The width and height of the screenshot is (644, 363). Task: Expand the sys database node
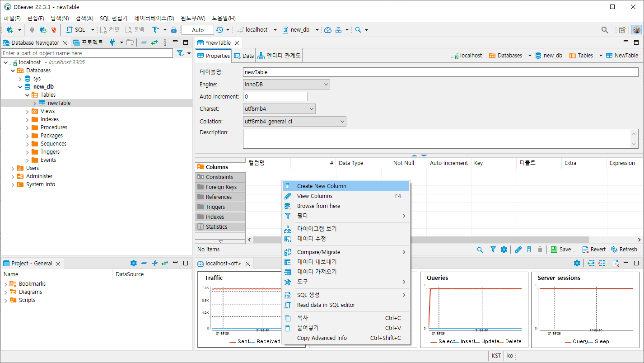click(x=20, y=79)
